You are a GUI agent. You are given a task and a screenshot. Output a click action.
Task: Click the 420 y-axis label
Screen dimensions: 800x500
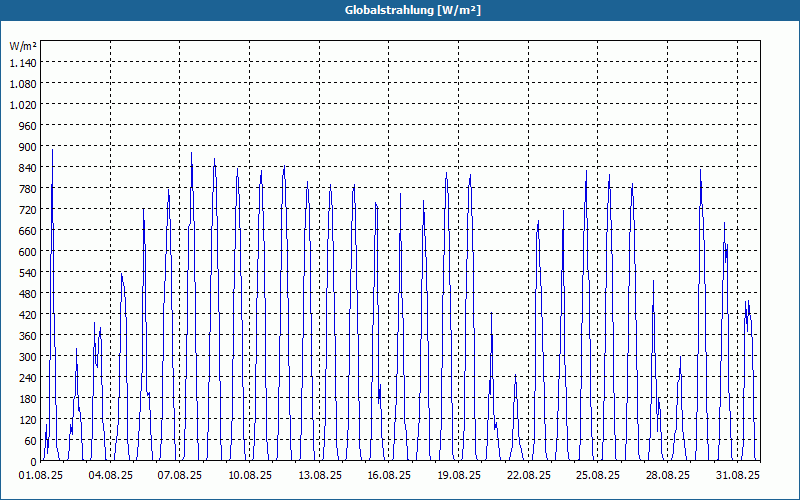pyautogui.click(x=28, y=315)
